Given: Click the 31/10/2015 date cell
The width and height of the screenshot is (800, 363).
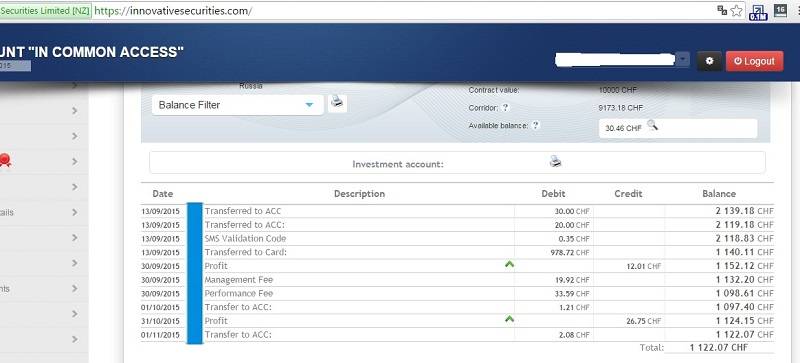Looking at the screenshot, I should [x=161, y=321].
